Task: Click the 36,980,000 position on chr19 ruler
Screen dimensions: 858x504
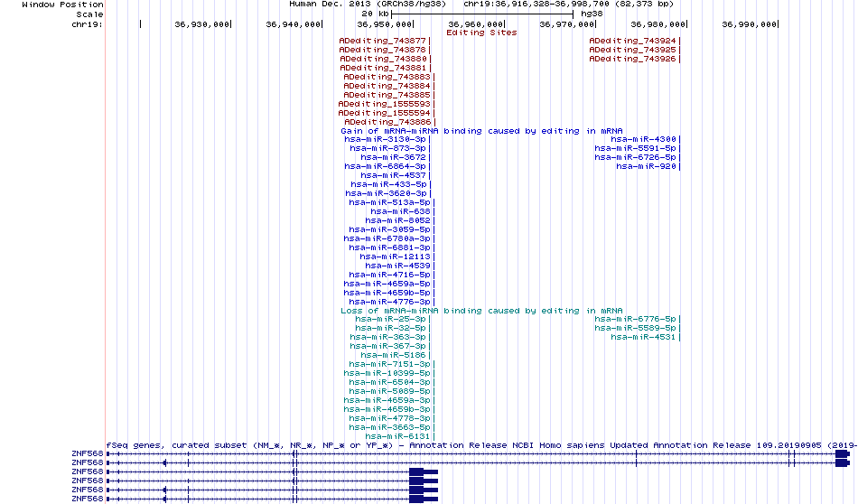Action: (x=657, y=24)
